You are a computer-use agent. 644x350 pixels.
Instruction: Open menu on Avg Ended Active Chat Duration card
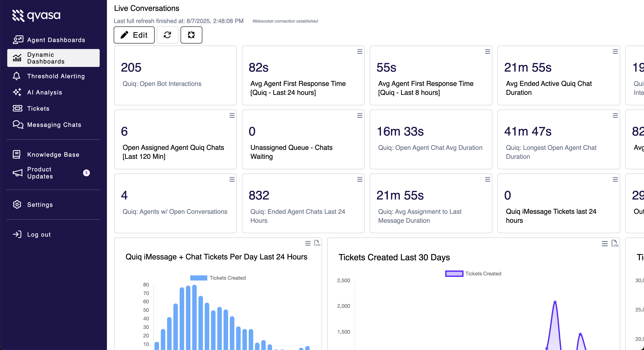615,52
